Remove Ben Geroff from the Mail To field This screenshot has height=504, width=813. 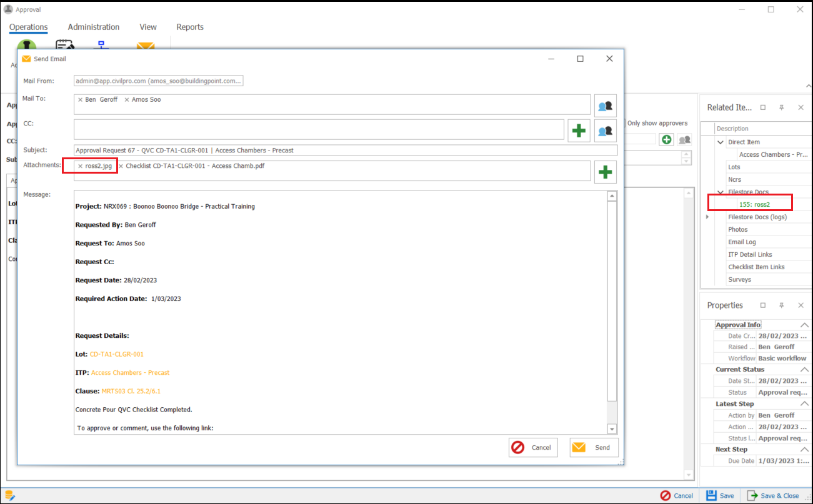[80, 99]
